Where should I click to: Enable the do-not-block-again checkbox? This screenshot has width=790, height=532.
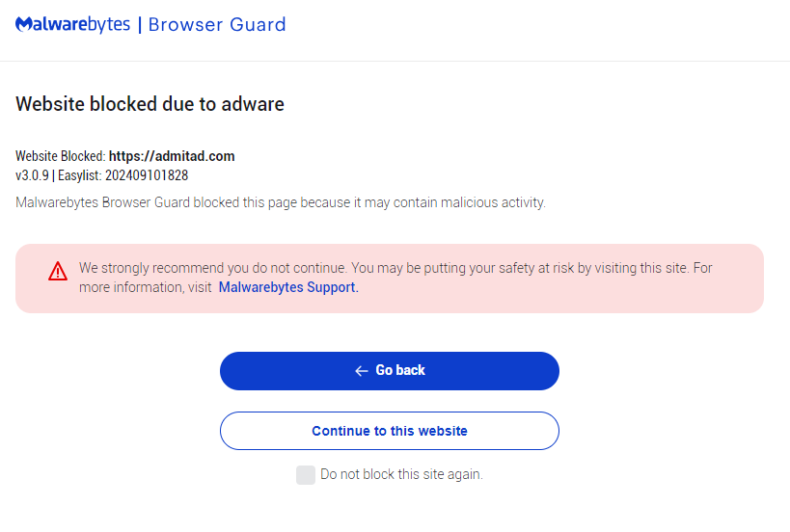click(x=306, y=474)
